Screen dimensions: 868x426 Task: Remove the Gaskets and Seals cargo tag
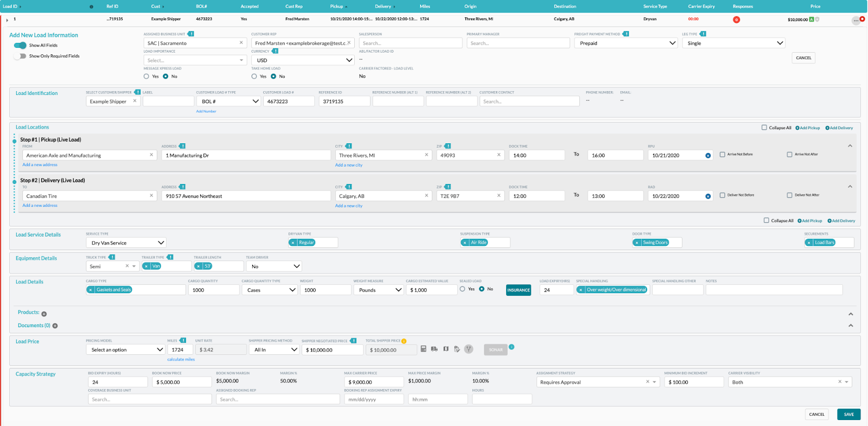tap(91, 290)
